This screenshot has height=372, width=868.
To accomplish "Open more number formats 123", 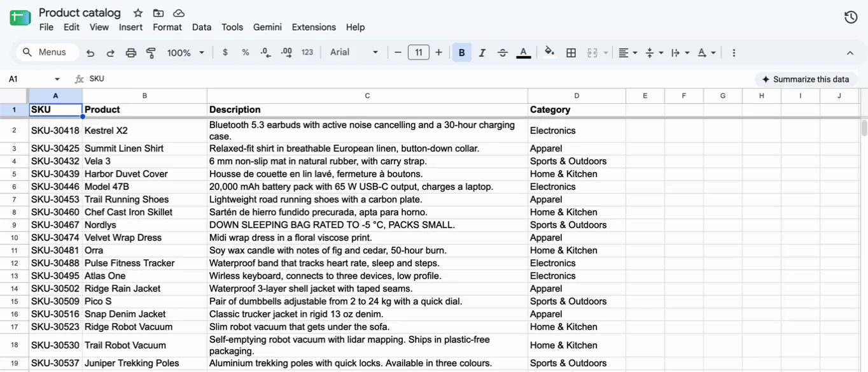I will point(307,53).
